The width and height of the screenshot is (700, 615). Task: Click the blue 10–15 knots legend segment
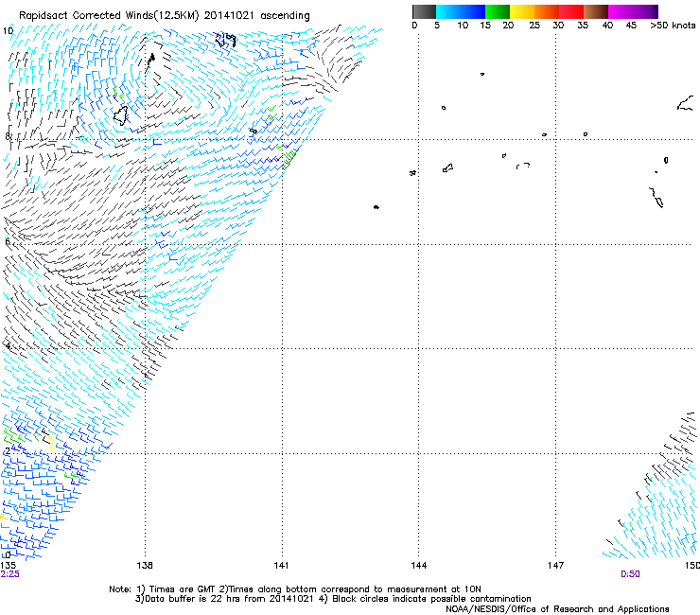(473, 11)
